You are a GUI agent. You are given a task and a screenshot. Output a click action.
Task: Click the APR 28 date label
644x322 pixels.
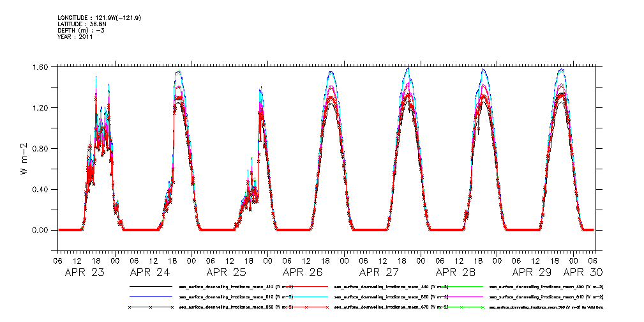pyautogui.click(x=456, y=272)
